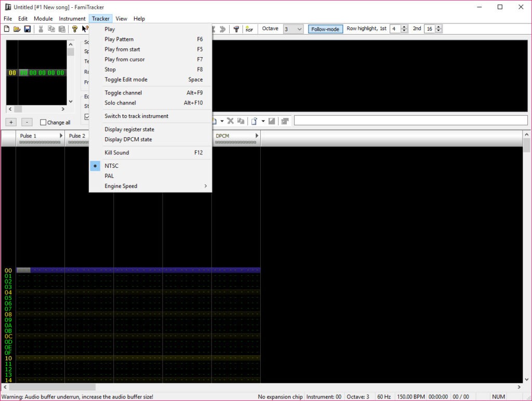The height and width of the screenshot is (401, 532).
Task: Open the Help menu
Action: click(139, 19)
